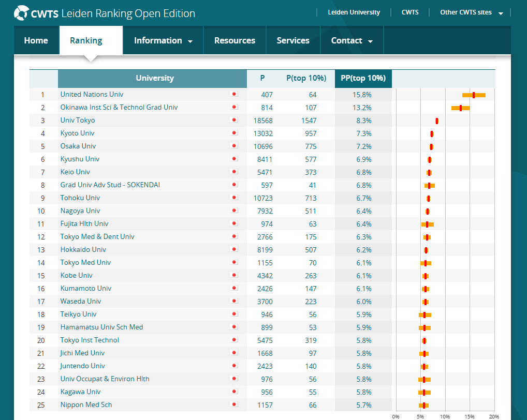Click the University column header
This screenshot has width=527, height=420.
tap(155, 78)
